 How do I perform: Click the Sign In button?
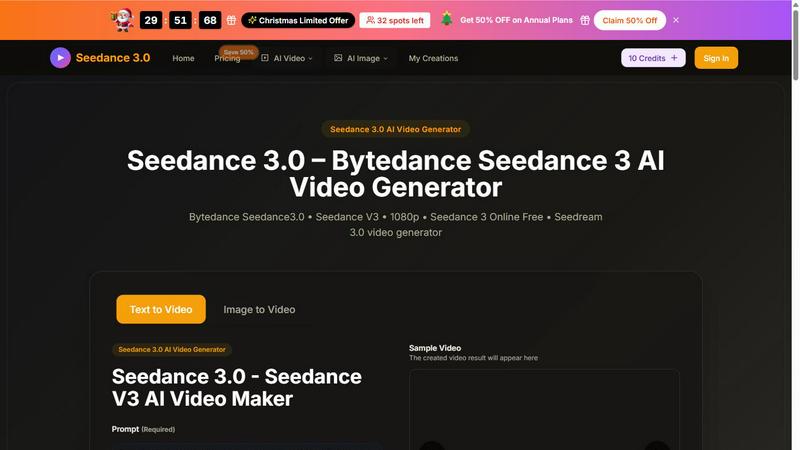tap(716, 58)
